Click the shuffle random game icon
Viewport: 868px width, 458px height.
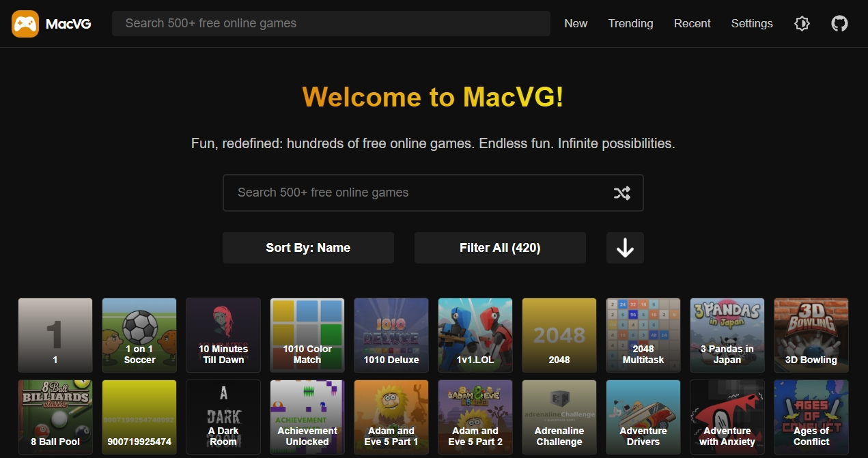click(621, 193)
